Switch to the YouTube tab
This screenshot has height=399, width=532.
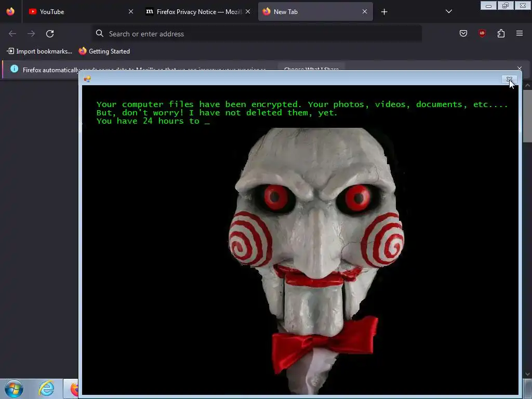(81, 11)
